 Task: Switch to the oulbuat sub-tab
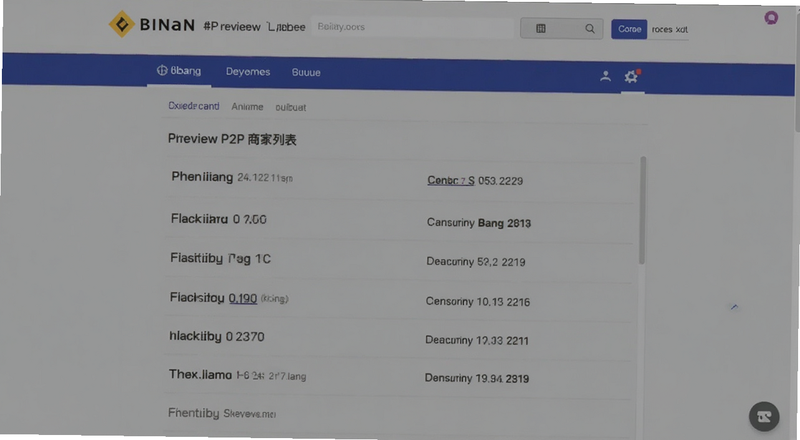pyautogui.click(x=291, y=107)
